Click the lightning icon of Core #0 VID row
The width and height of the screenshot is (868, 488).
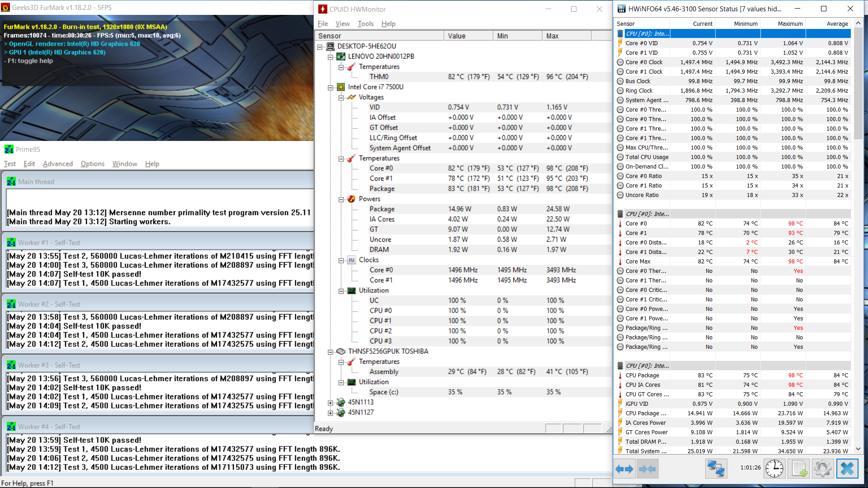[x=620, y=43]
